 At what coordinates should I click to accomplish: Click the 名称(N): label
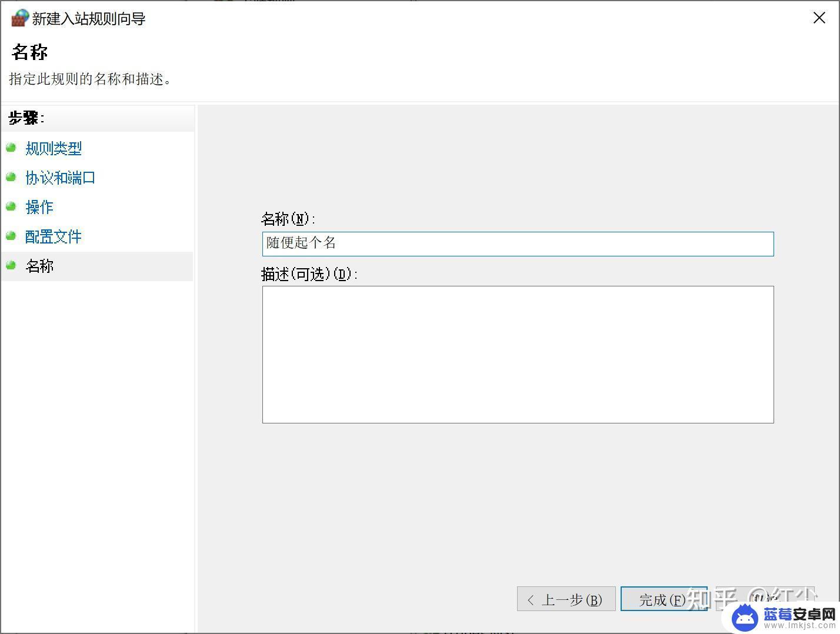point(288,219)
